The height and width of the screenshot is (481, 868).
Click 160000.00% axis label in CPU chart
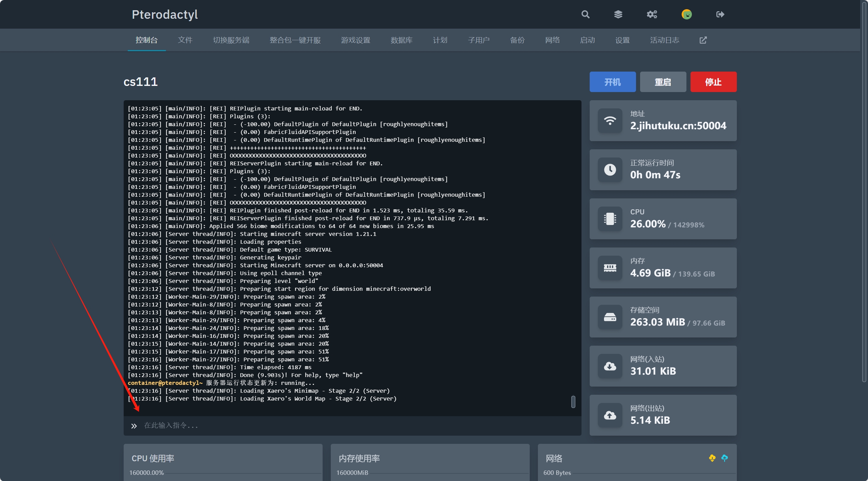[146, 473]
